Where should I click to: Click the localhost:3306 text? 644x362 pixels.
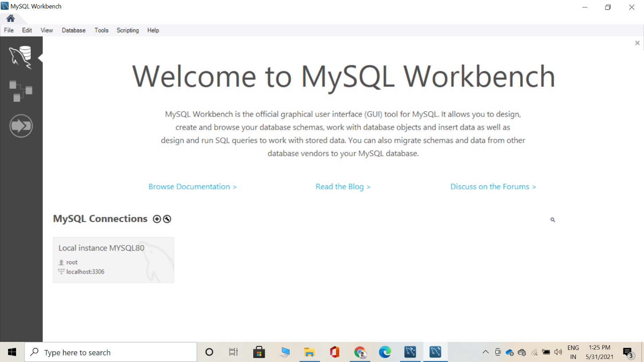point(85,272)
